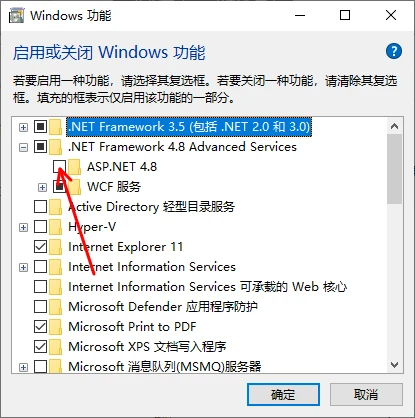Viewport: 415px width, 418px height.
Task: Click the folder icon beside ASP.NET 4.8
Action: click(x=74, y=167)
